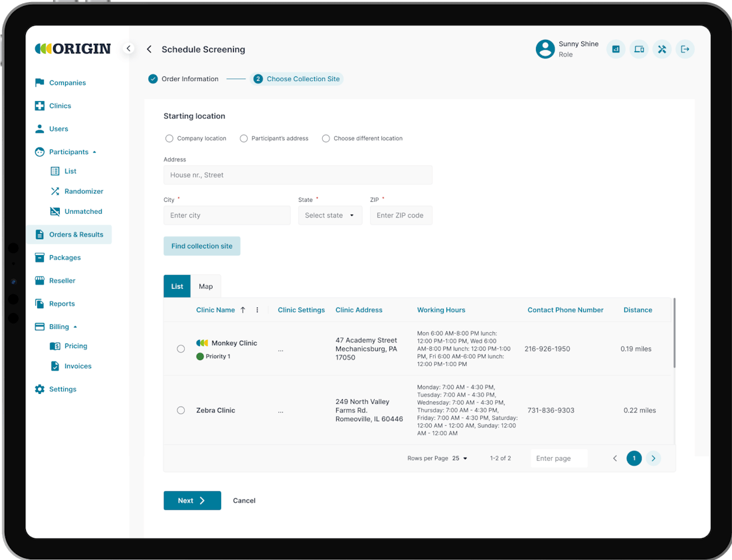Click the List icon under Participants
Viewport: 732px width, 560px height.
click(x=54, y=171)
